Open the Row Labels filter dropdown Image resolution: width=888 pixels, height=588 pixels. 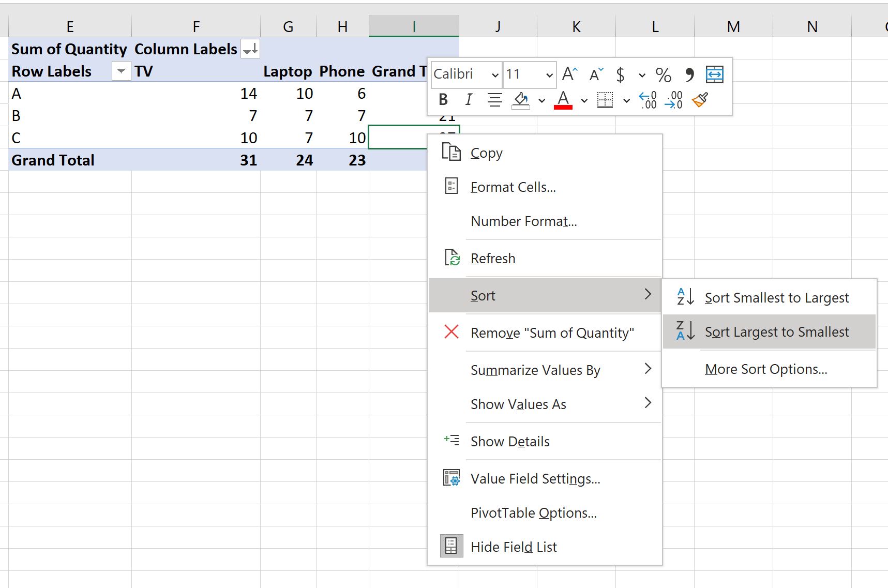coord(121,71)
